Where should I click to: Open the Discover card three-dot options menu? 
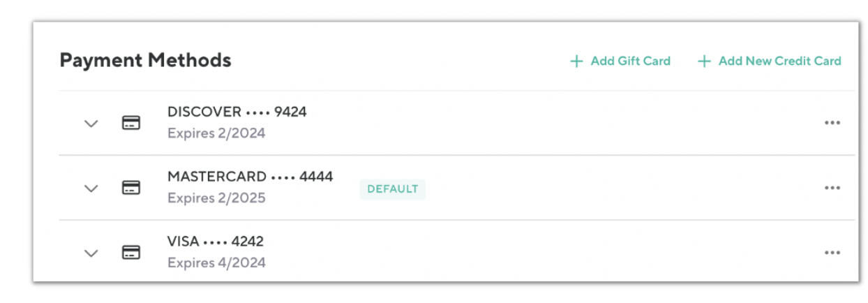point(832,123)
